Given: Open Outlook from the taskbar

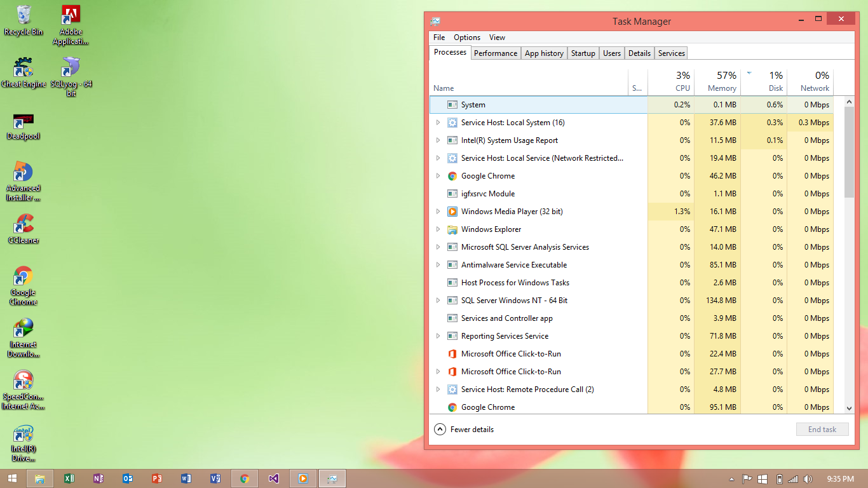Looking at the screenshot, I should [128, 478].
